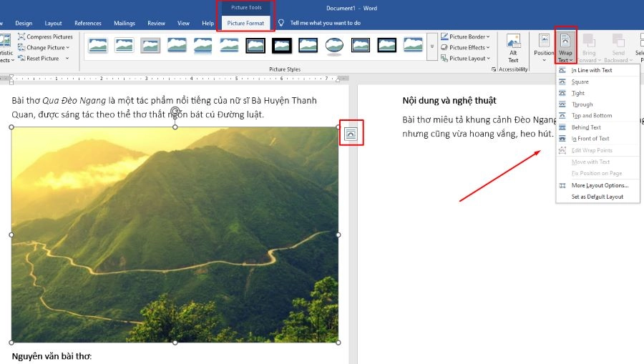Viewport: 644px width, 364px height.
Task: Click the Tell me lightbulb icon
Action: click(x=281, y=23)
